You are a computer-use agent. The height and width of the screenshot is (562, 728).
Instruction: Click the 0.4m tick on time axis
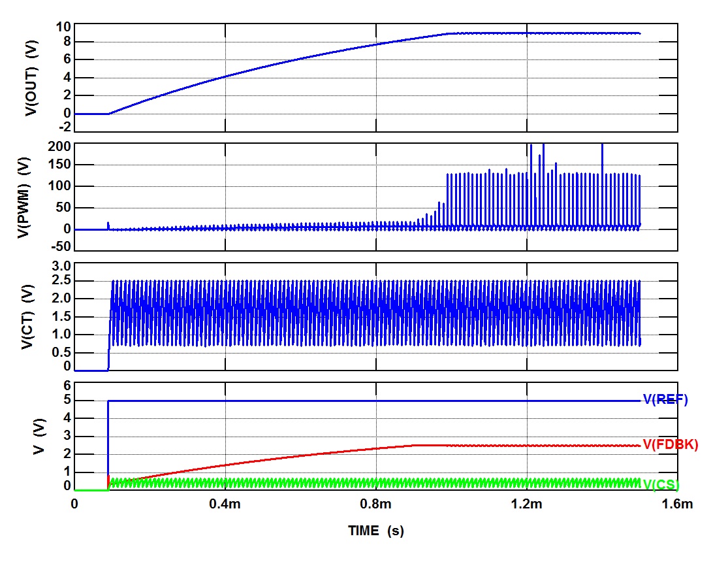click(x=225, y=504)
